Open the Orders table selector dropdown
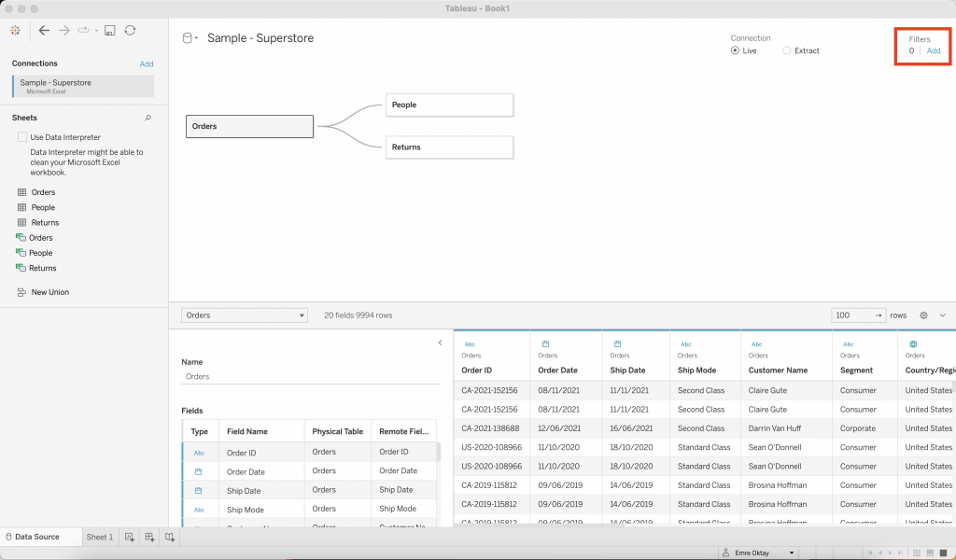The image size is (956, 560). (x=245, y=315)
